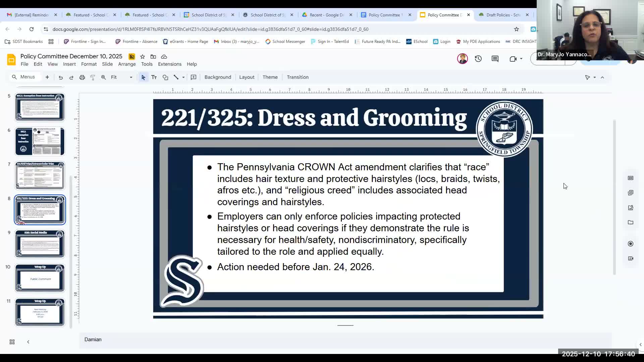Open the Extensions menu
This screenshot has width=644, height=362.
pyautogui.click(x=169, y=64)
